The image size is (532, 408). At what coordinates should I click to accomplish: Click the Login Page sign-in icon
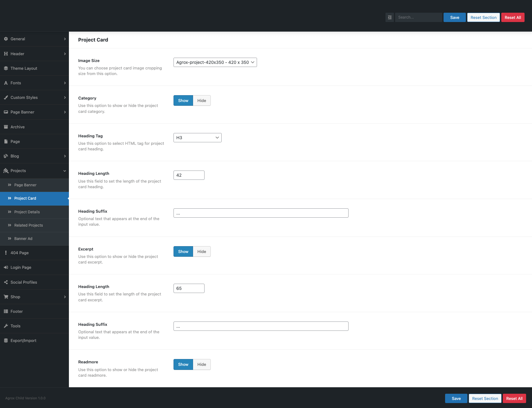[6, 267]
